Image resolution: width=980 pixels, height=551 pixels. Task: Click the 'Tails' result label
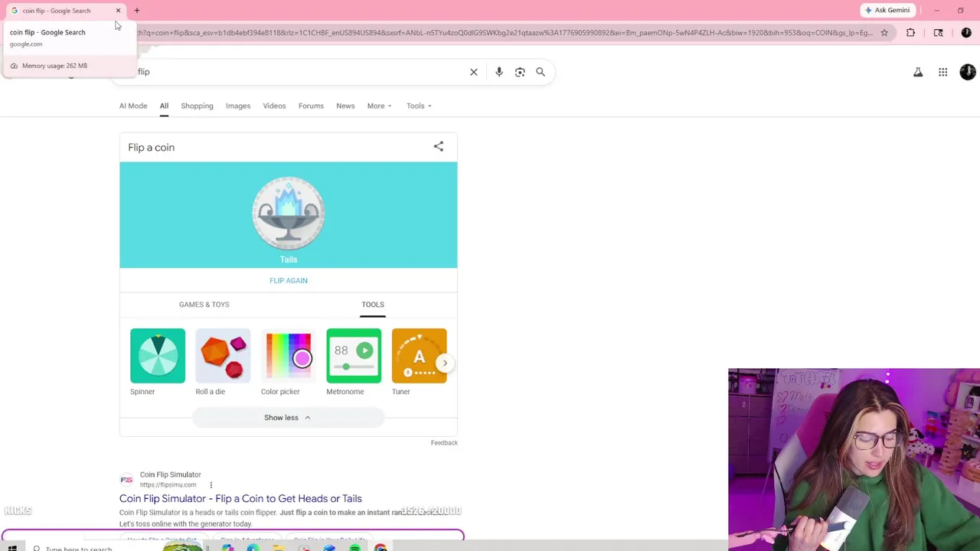[289, 259]
